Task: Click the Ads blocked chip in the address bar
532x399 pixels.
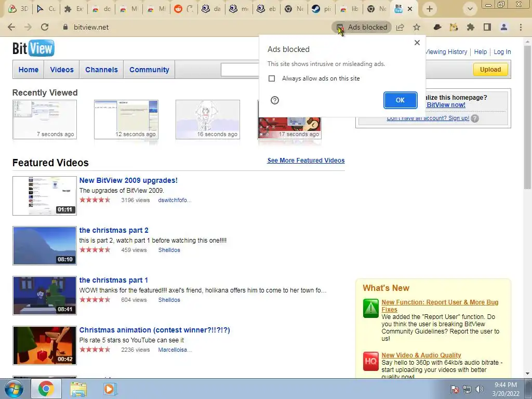Action: click(x=362, y=27)
